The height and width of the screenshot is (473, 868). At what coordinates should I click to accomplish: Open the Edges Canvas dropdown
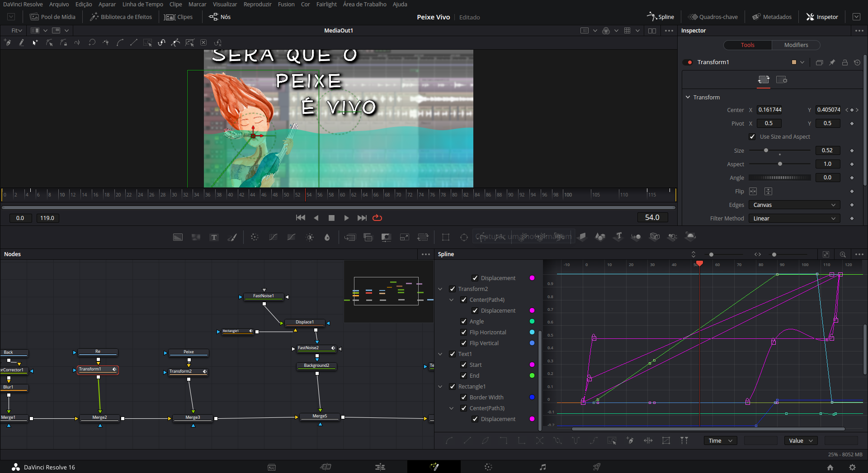point(794,205)
